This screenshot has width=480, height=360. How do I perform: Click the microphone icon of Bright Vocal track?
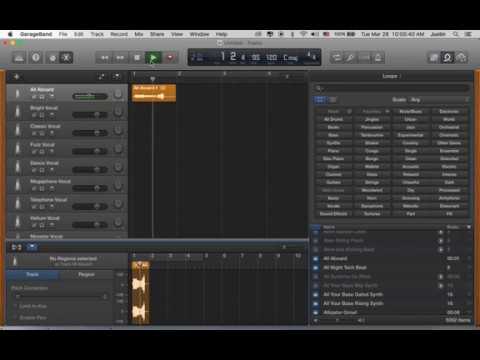pos(18,112)
